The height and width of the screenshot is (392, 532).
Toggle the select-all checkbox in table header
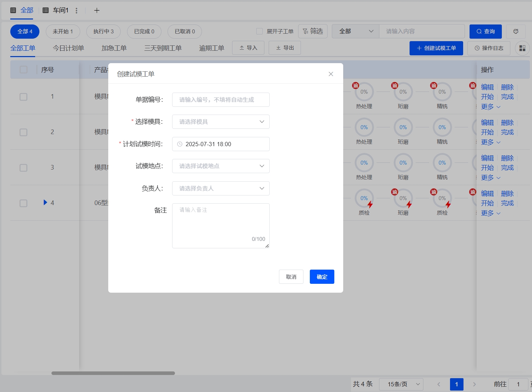[x=23, y=70]
